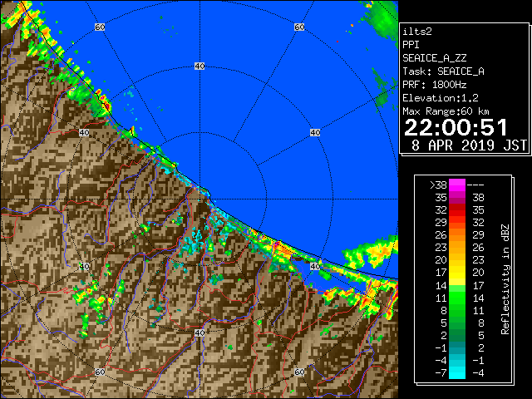532x399 pixels.
Task: Select the 'PPI' scan type text
Action: (411, 45)
